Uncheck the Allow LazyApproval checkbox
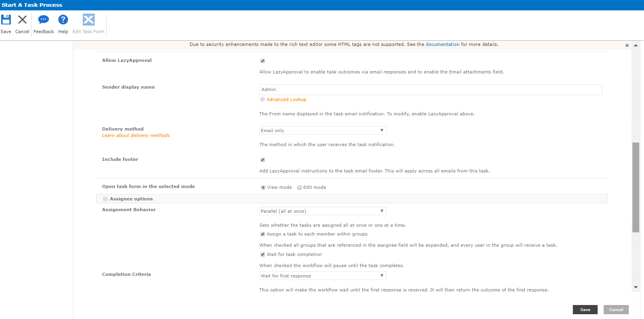644x319 pixels. click(x=263, y=61)
